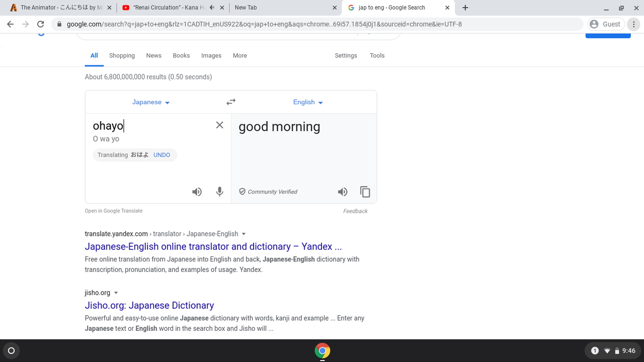Viewport: 644px width, 362px height.
Task: Close the New Tab tab
Action: [335, 8]
